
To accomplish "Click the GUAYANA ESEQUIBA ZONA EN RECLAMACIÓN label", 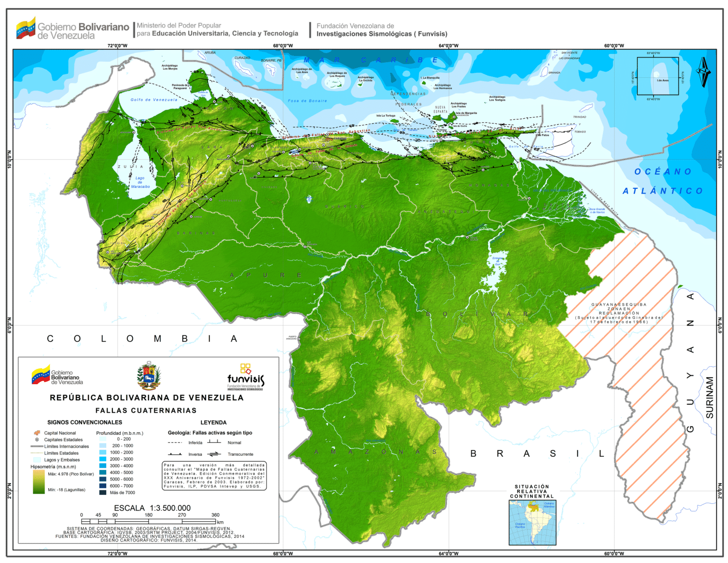I will (x=619, y=313).
